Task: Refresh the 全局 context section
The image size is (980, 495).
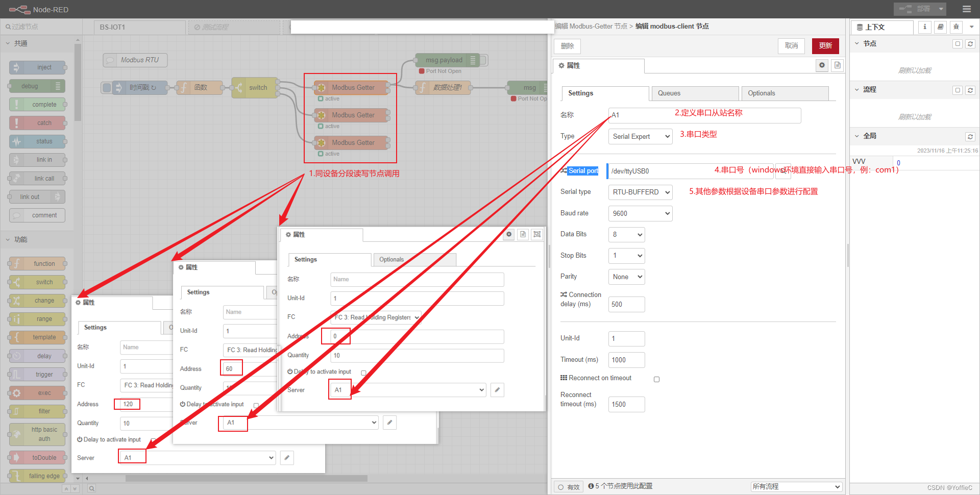Action: pos(970,137)
